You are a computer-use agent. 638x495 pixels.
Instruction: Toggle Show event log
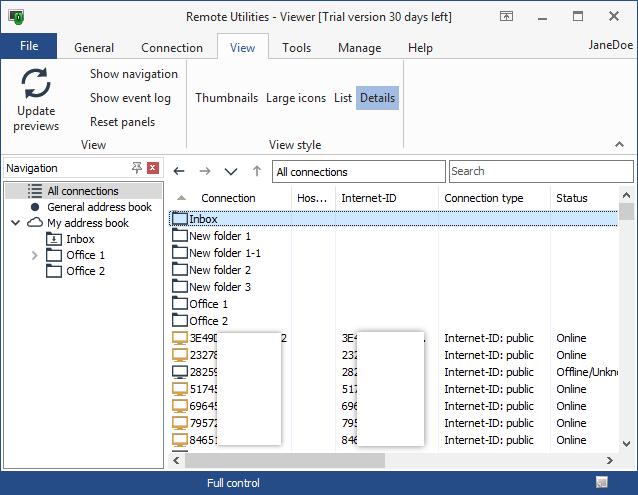130,98
